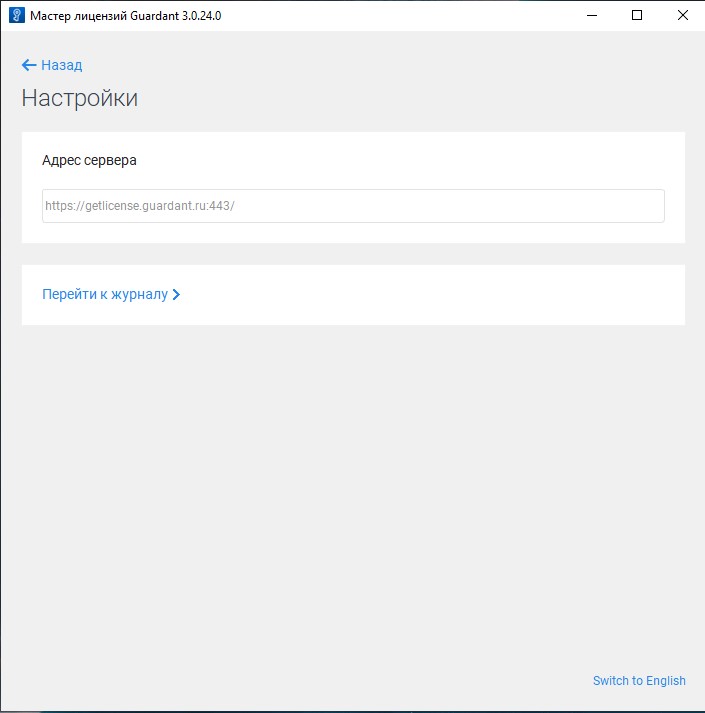Minimize the Guardant license wizard window
Image resolution: width=705 pixels, height=713 pixels.
(x=592, y=15)
